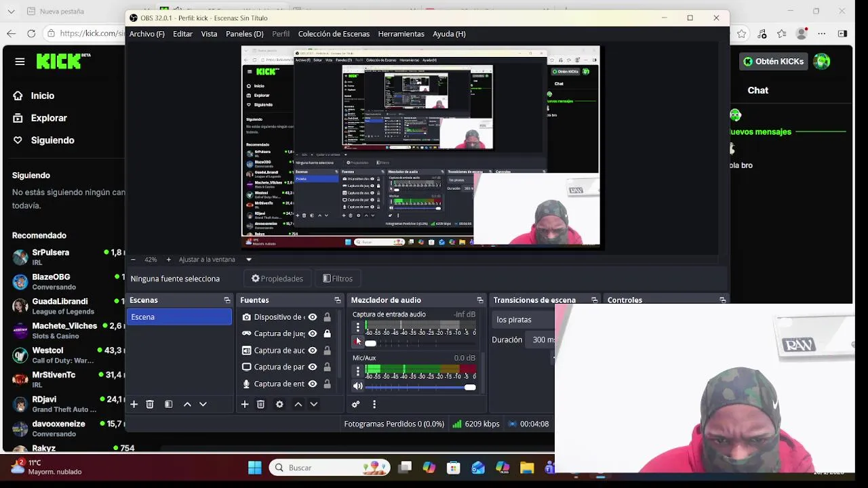Image resolution: width=868 pixels, height=488 pixels.
Task: Open Task View on the taskbar
Action: tap(405, 468)
